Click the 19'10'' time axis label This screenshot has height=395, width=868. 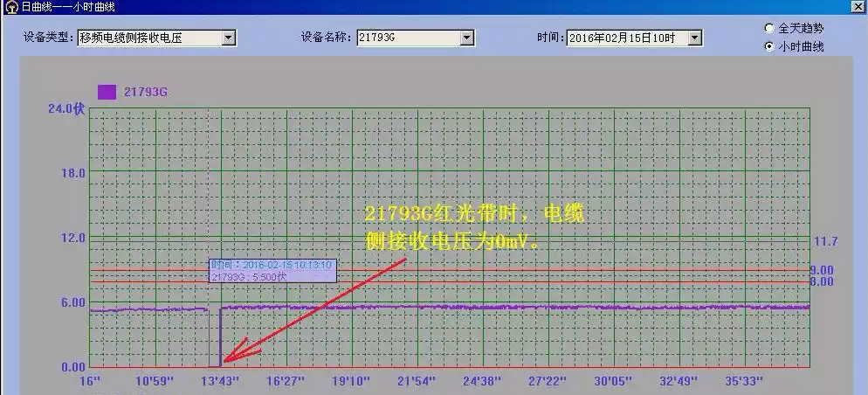[351, 381]
